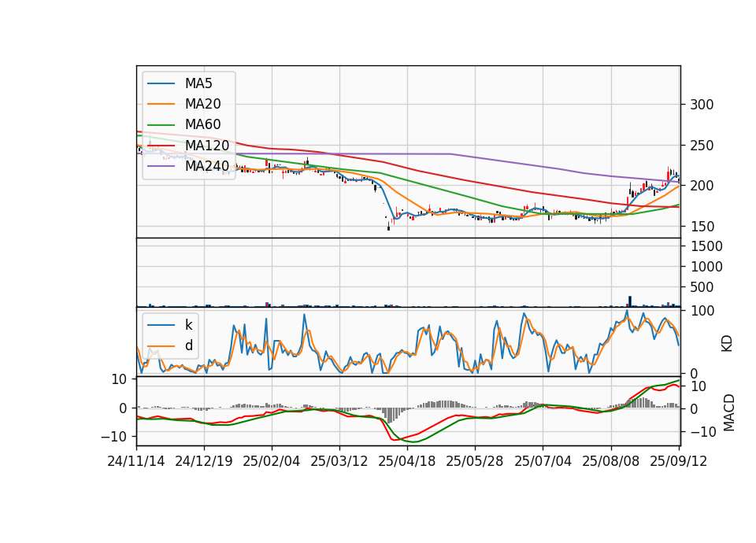Click the 250 price axis label
This screenshot has width=756, height=543.
[x=702, y=145]
